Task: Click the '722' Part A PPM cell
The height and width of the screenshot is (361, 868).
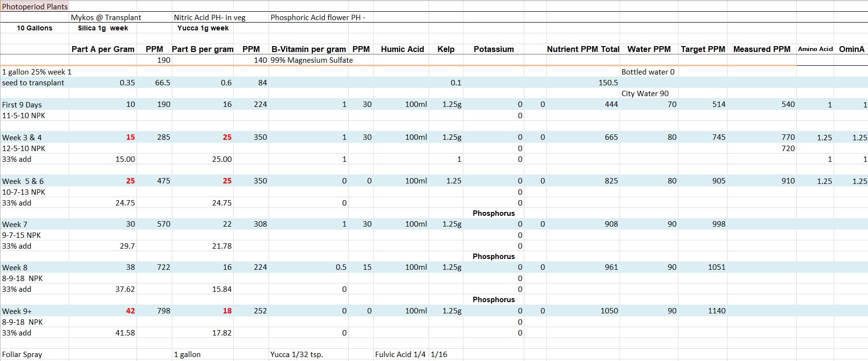Action: pyautogui.click(x=163, y=267)
